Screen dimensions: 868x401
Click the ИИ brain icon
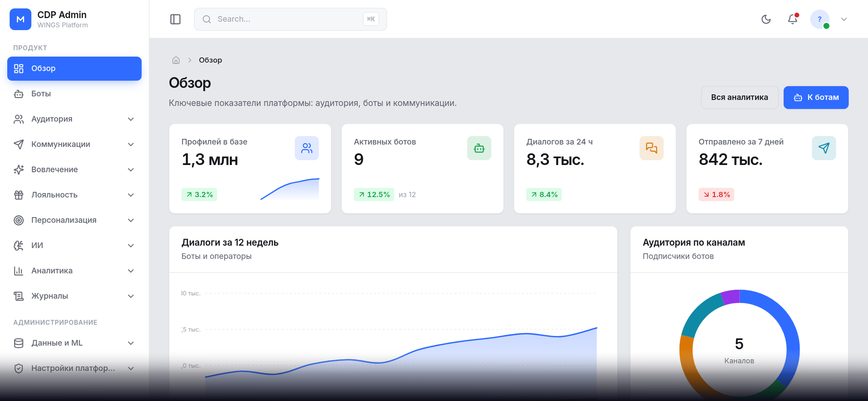[x=18, y=246]
